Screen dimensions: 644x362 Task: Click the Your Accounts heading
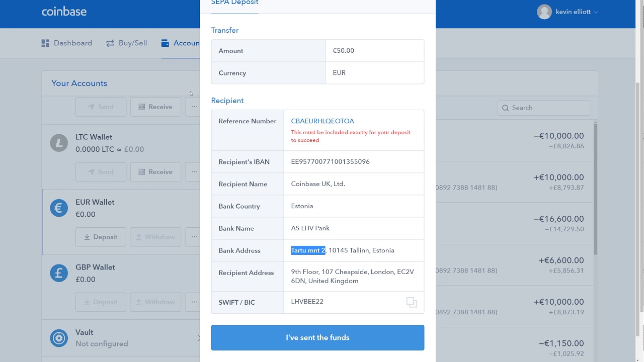79,83
